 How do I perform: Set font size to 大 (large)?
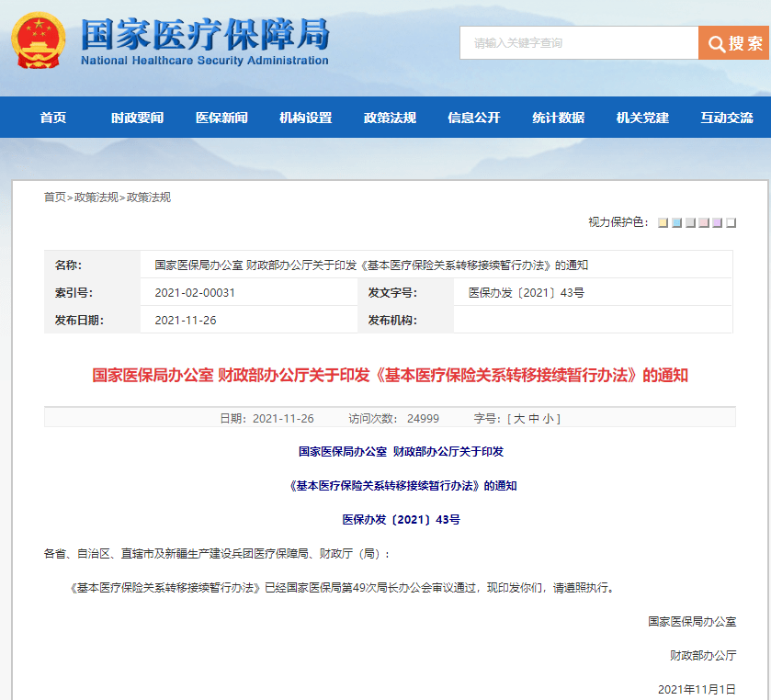tap(519, 419)
